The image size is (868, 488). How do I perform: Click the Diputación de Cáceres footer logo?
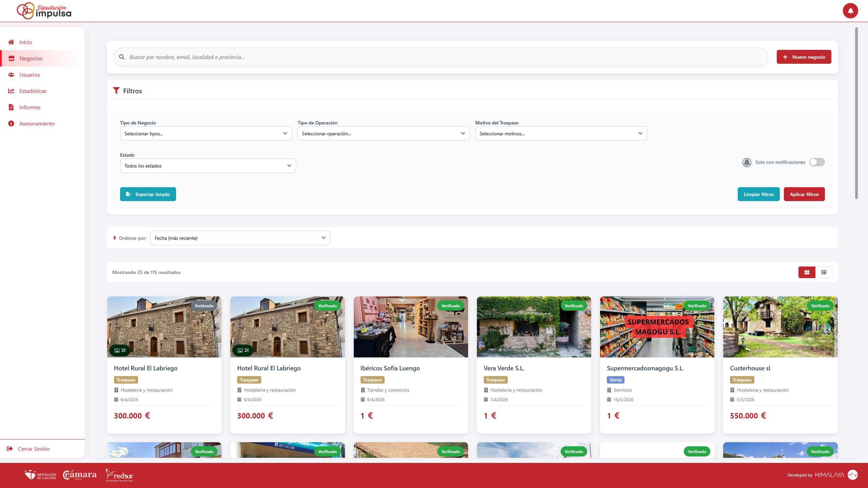click(x=40, y=475)
